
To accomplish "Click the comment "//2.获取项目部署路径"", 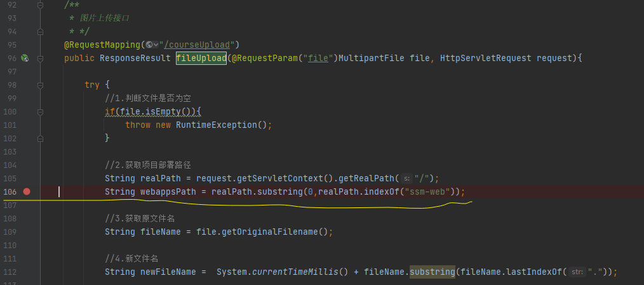I will [148, 165].
